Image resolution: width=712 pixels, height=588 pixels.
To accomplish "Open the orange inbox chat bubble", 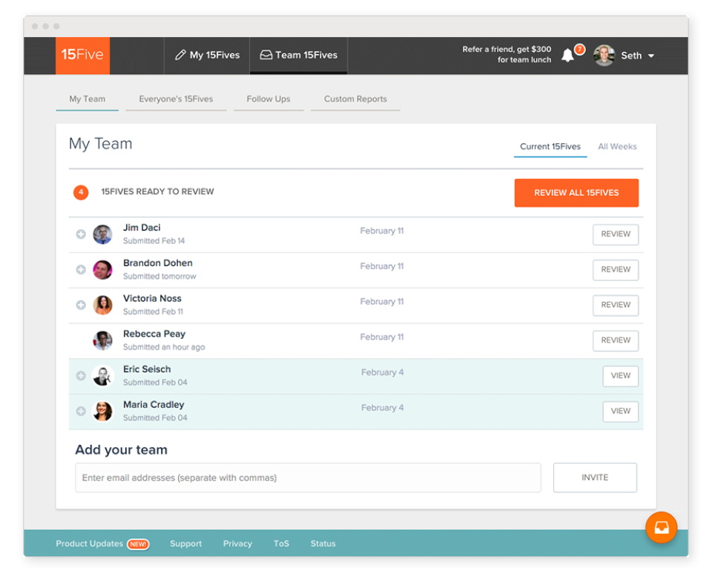I will (661, 527).
